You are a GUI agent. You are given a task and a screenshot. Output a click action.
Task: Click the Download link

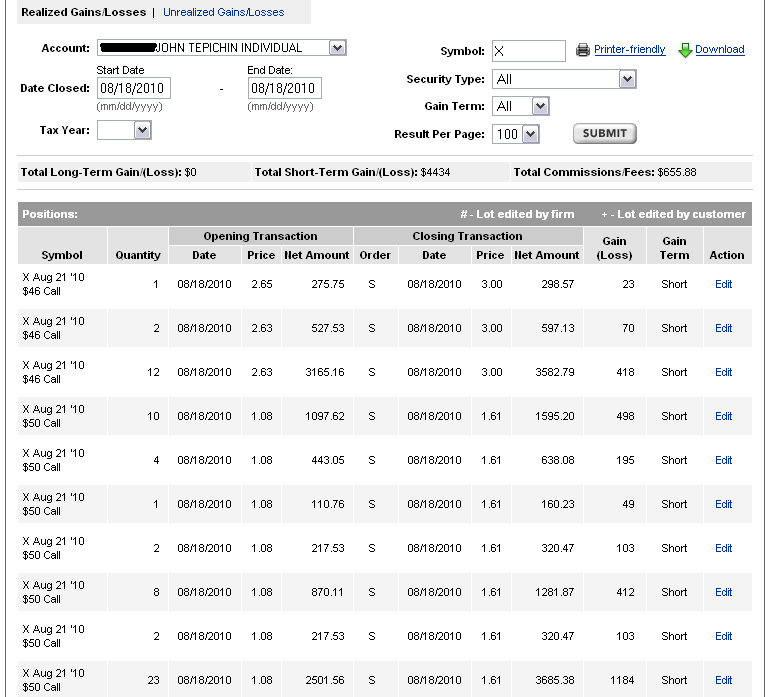click(719, 50)
